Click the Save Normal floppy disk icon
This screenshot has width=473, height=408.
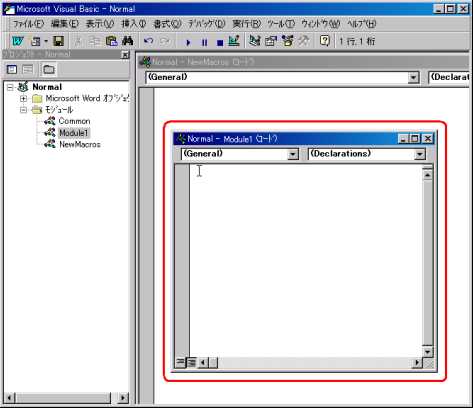(x=59, y=41)
